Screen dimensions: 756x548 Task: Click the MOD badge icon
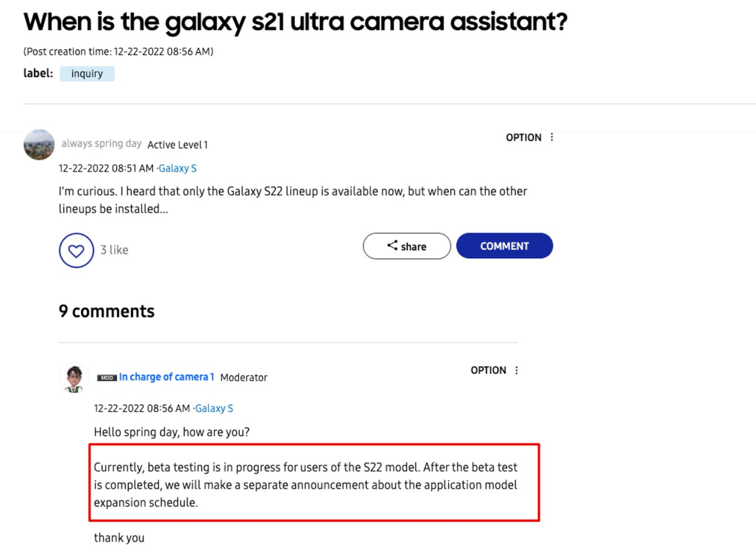click(107, 378)
